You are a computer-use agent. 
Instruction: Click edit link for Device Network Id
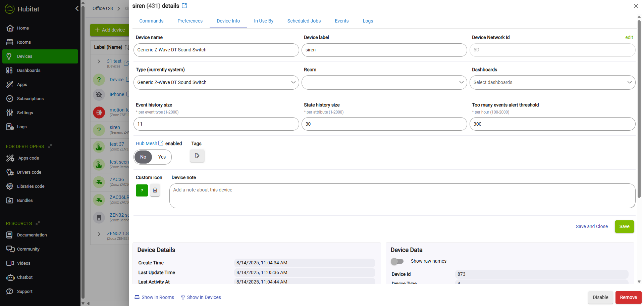[x=629, y=37]
